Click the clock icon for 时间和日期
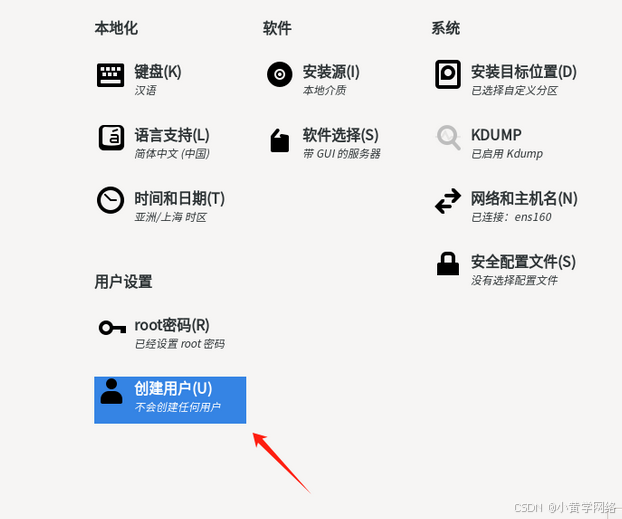622x519 pixels. [111, 200]
